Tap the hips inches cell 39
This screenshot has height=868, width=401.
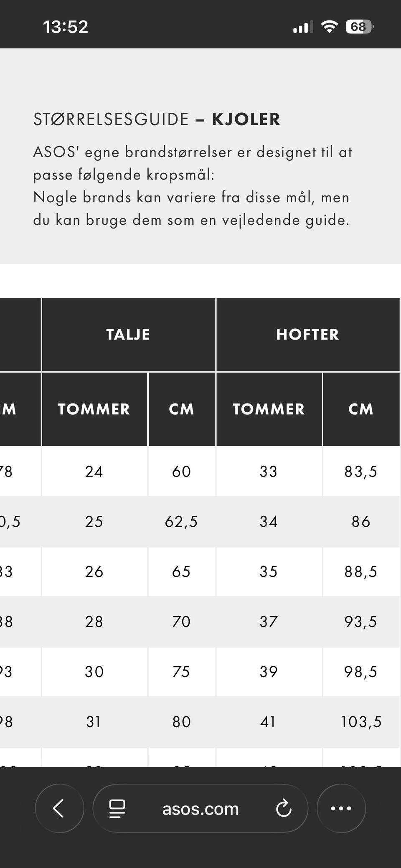269,672
